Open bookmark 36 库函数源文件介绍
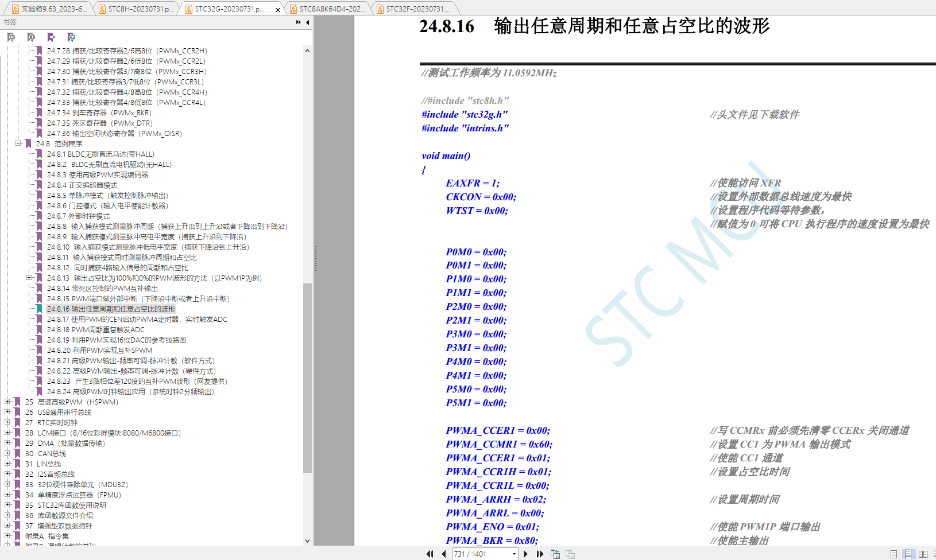This screenshot has height=560, width=936. click(59, 515)
